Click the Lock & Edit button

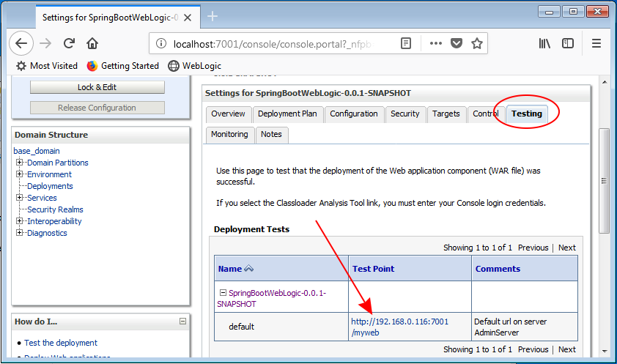[97, 87]
